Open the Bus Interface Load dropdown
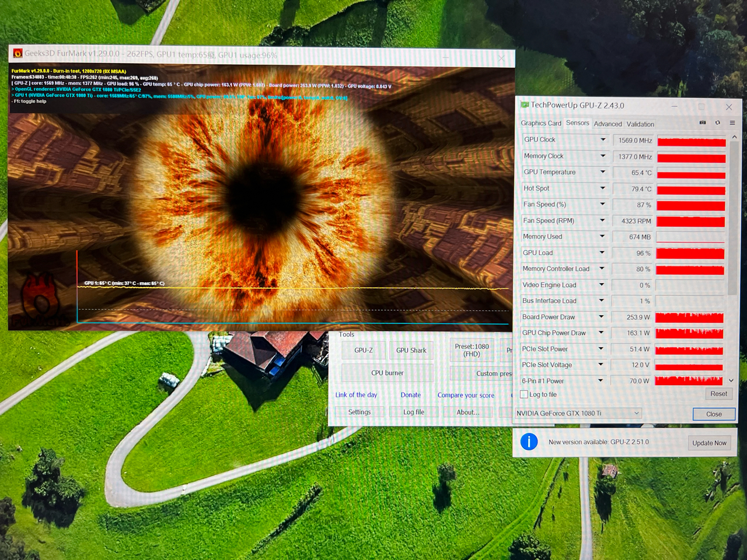 tap(601, 300)
